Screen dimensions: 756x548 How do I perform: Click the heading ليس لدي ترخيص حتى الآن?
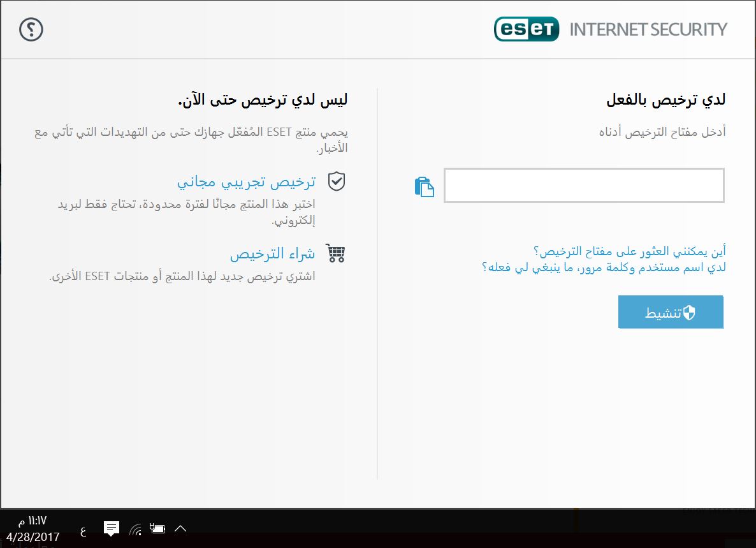(x=263, y=100)
